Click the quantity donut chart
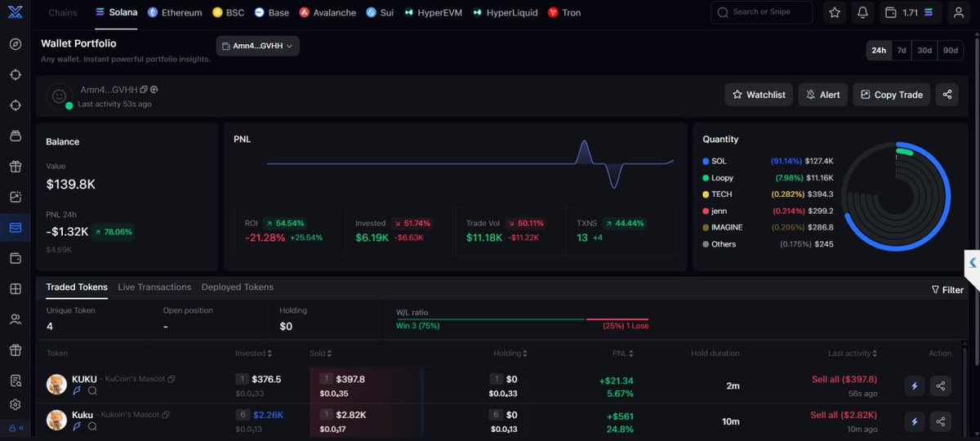 [x=898, y=198]
